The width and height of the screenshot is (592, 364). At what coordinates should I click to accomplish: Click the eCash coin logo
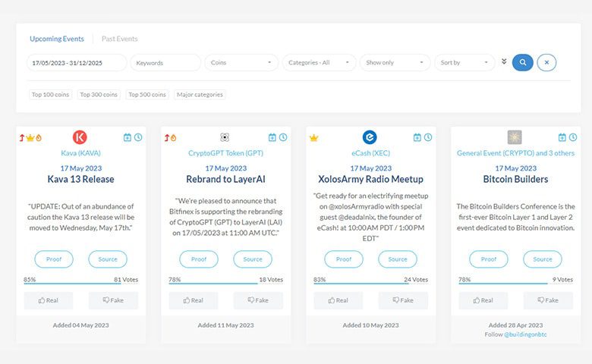click(370, 137)
